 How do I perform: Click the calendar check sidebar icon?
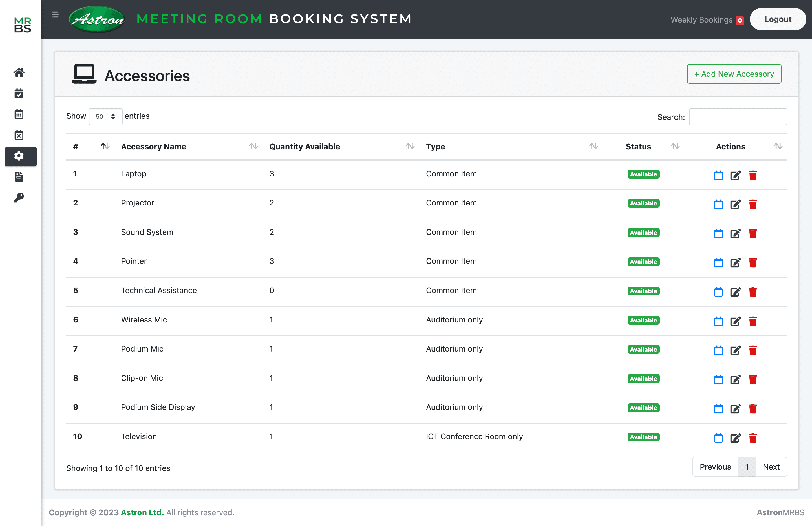pyautogui.click(x=19, y=94)
